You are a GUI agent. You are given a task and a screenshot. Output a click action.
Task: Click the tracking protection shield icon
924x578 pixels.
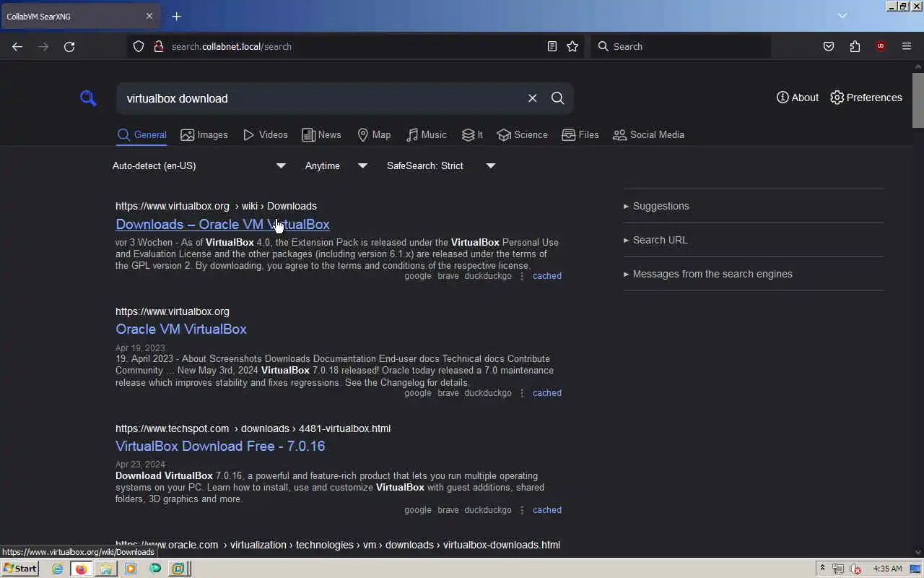coord(139,46)
